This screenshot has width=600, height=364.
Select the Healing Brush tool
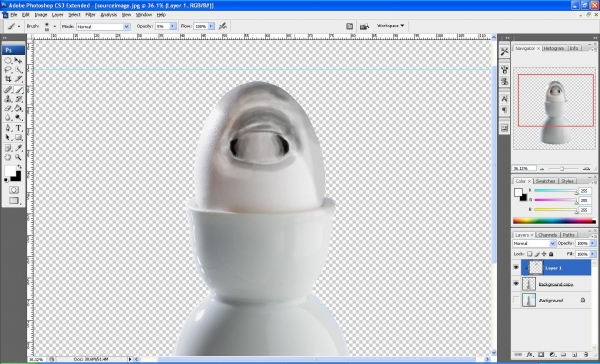(8, 90)
